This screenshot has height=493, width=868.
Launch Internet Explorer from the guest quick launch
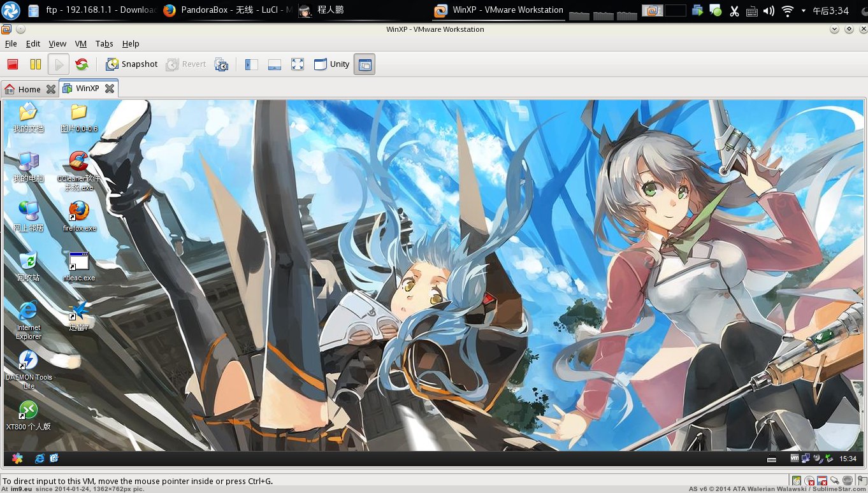tap(40, 458)
